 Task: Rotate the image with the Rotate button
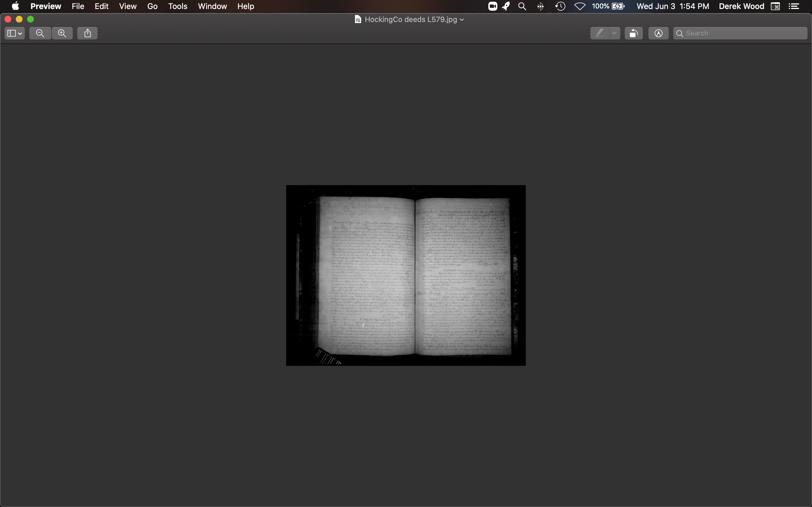click(634, 33)
